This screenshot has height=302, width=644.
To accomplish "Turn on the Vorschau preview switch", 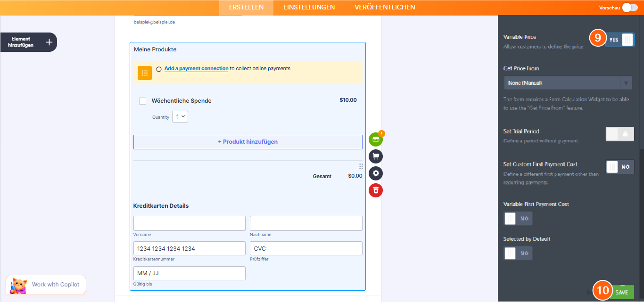I will [x=629, y=8].
